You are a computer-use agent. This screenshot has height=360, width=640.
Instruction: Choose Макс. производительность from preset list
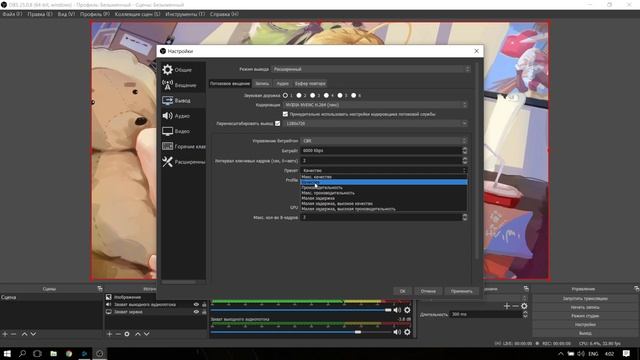[x=384, y=193]
